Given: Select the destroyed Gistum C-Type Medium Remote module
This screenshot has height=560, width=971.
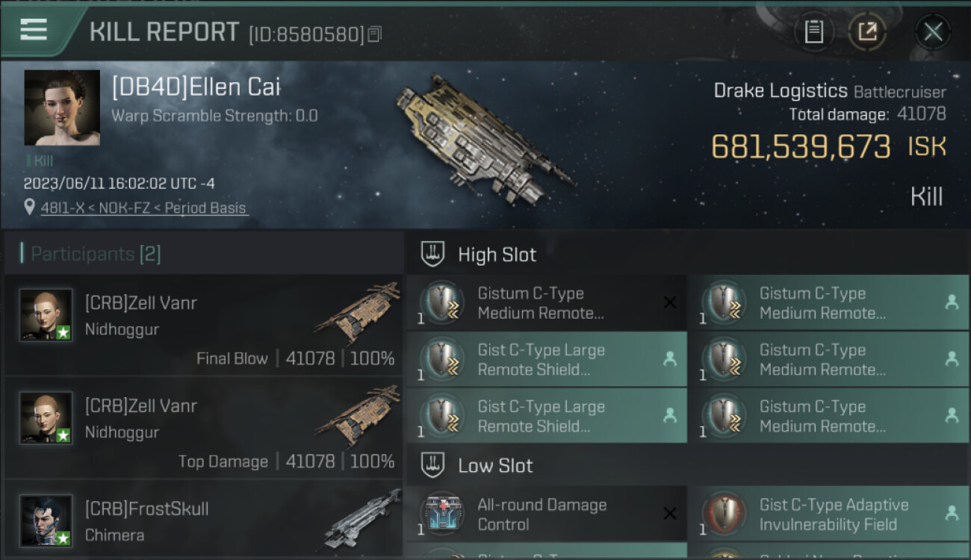Looking at the screenshot, I should 546,303.
